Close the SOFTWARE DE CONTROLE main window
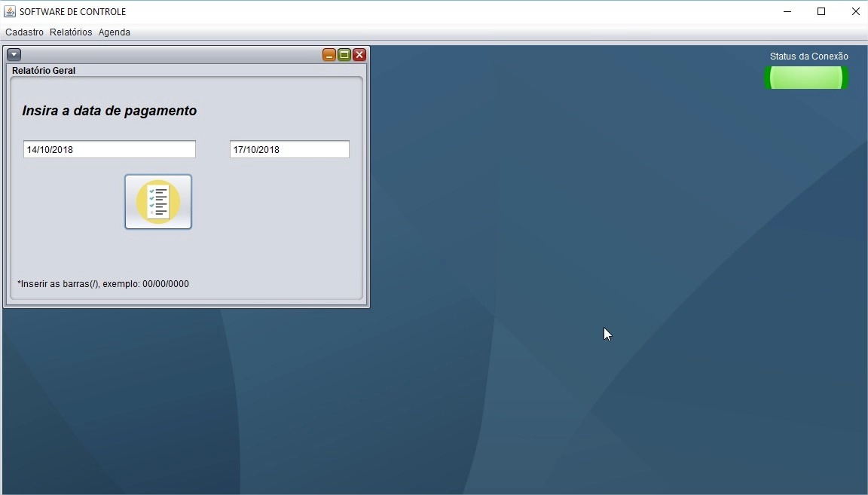This screenshot has width=868, height=495. click(x=855, y=11)
